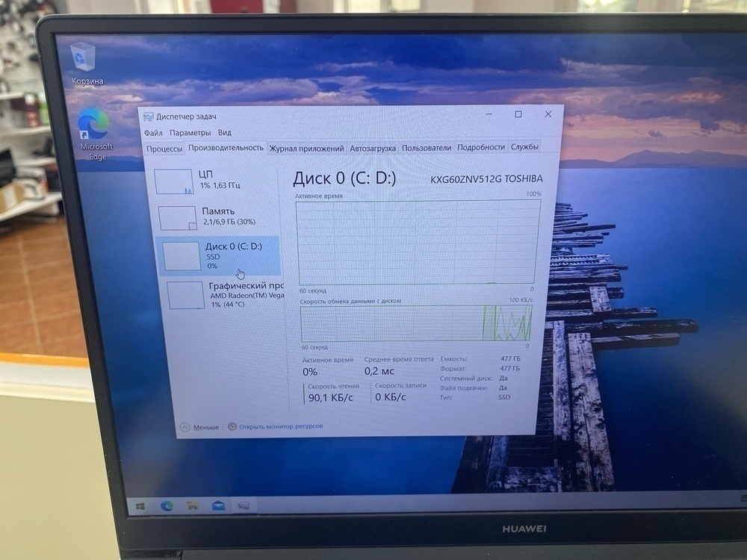Collapse the view with the Меньше button

coord(200,427)
